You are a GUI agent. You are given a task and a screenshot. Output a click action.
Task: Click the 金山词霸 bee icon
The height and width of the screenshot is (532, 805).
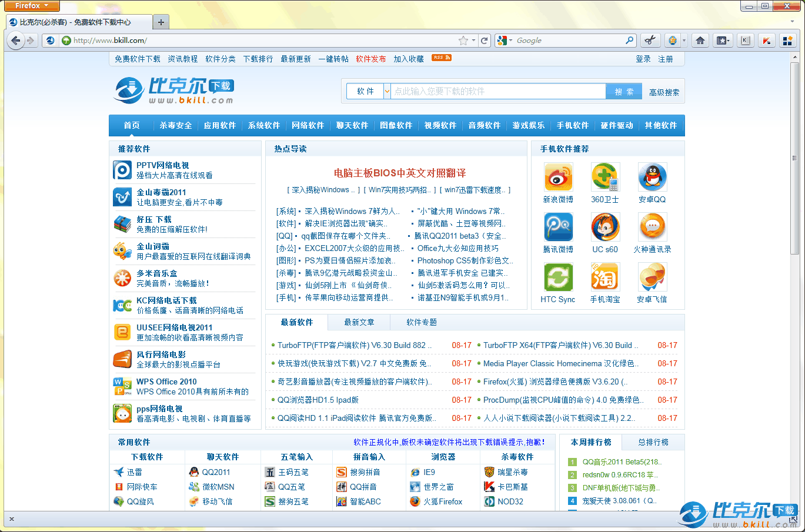pos(122,251)
